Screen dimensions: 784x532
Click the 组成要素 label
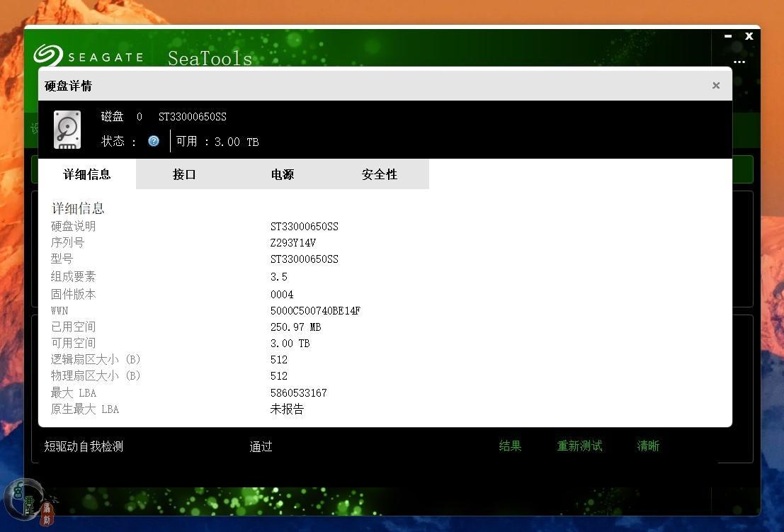[73, 276]
